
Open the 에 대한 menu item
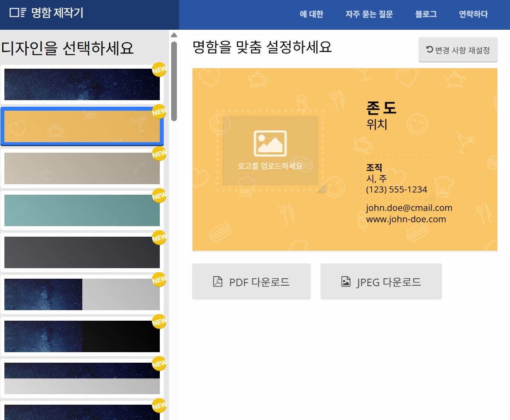click(311, 14)
